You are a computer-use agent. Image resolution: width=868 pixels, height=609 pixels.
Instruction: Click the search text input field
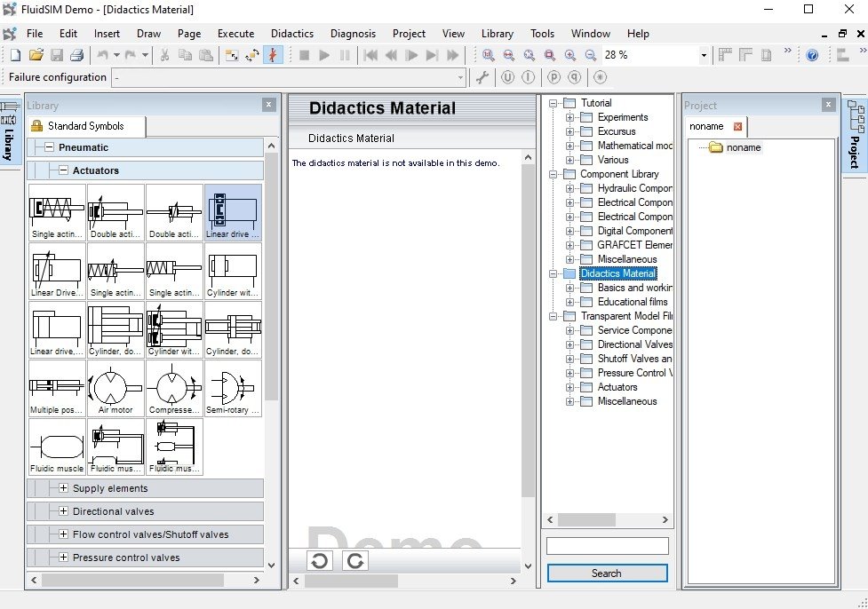pyautogui.click(x=608, y=546)
